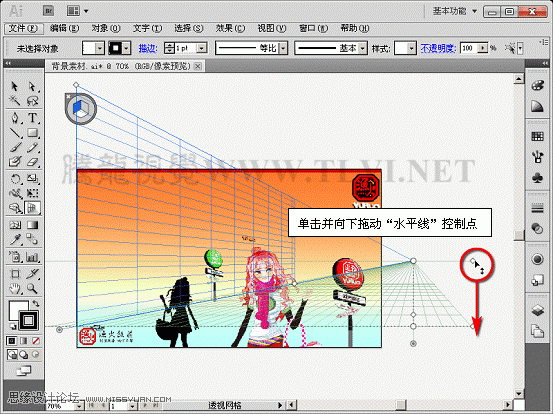Select the Hand tool

pyautogui.click(x=14, y=289)
